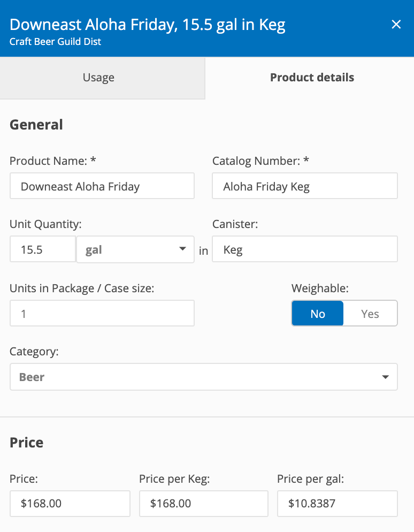414x532 pixels.
Task: Click the Craft Beer Guild Dist subtitle
Action: pyautogui.click(x=55, y=42)
